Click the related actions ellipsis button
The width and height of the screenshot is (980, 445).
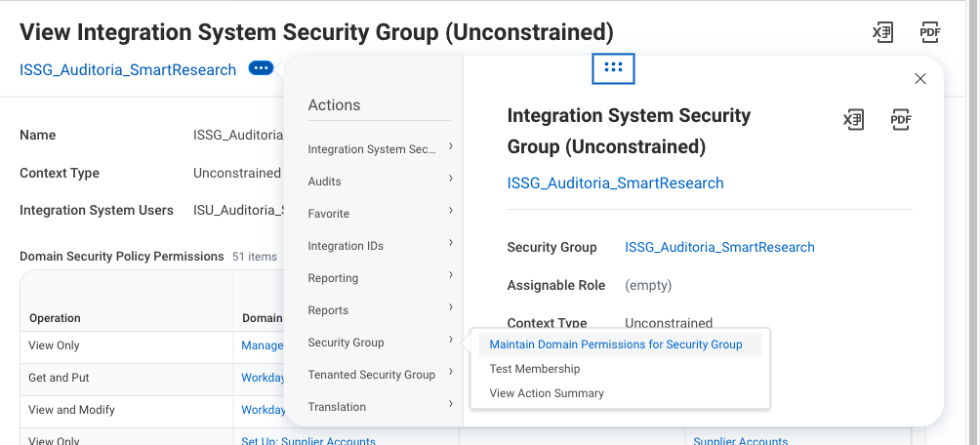coord(261,68)
